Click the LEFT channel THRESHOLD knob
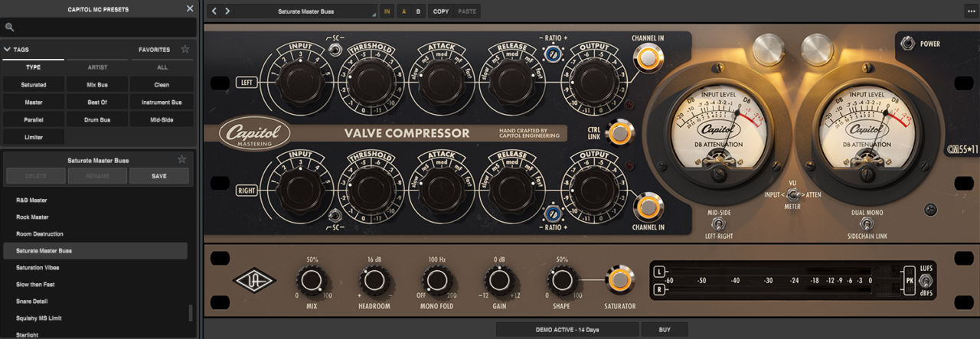This screenshot has width=980, height=339. (371, 81)
